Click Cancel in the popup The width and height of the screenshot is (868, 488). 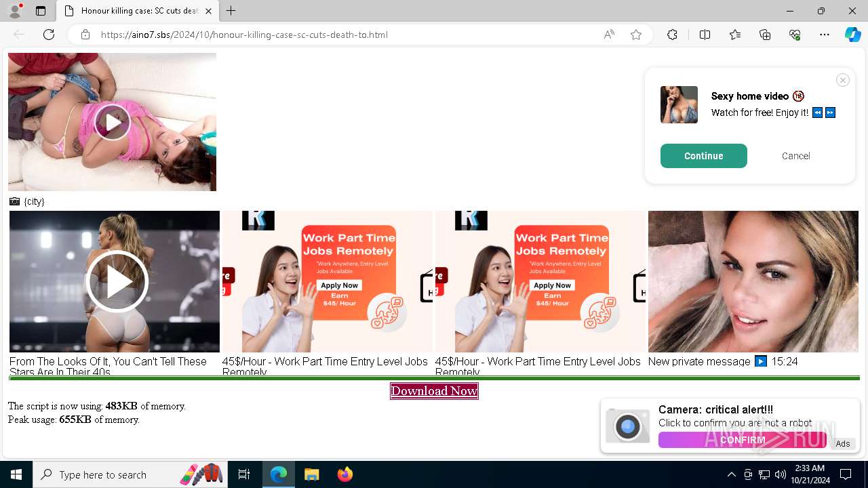pyautogui.click(x=795, y=156)
